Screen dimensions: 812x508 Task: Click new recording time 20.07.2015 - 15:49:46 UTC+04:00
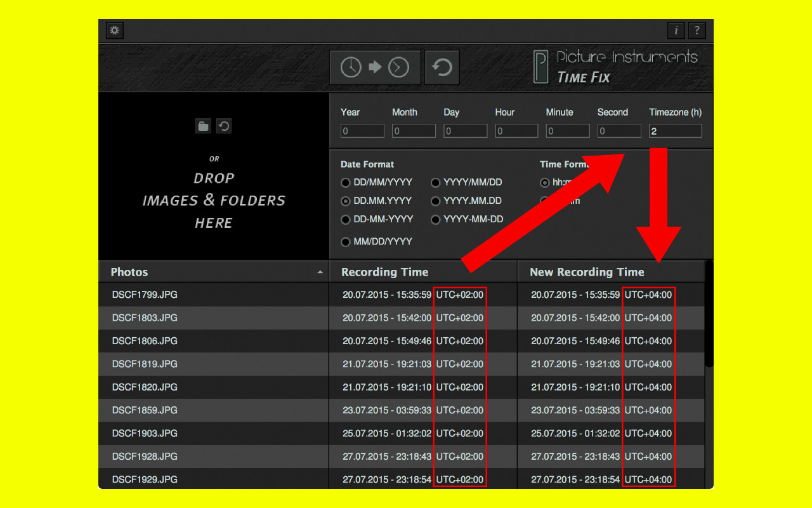[x=601, y=341]
